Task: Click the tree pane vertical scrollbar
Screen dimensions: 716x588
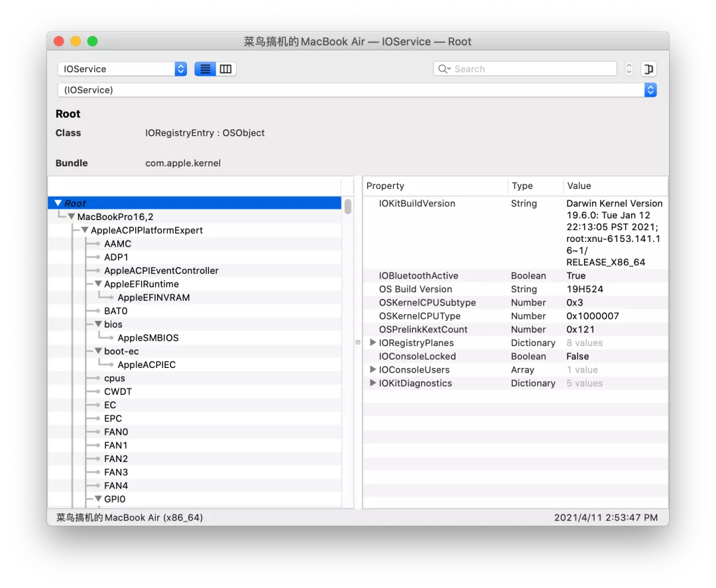Action: point(348,206)
